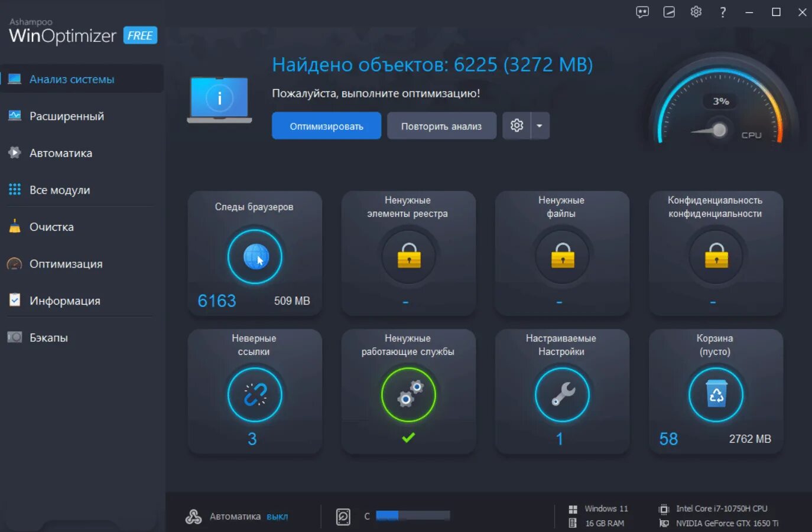The width and height of the screenshot is (812, 532).
Task: Click the broken links chain icon
Action: (x=255, y=394)
